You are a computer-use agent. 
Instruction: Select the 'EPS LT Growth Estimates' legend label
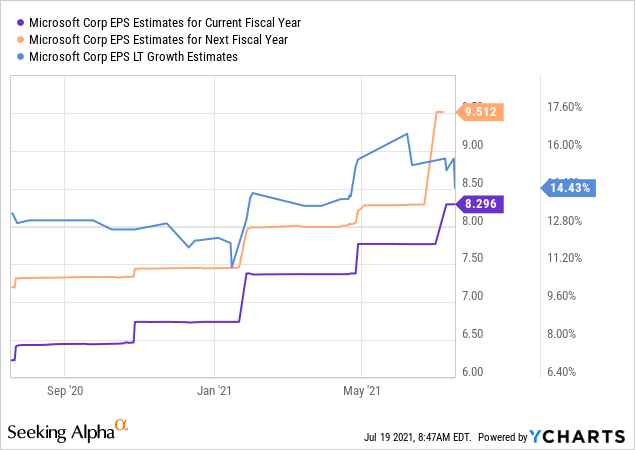coord(133,56)
